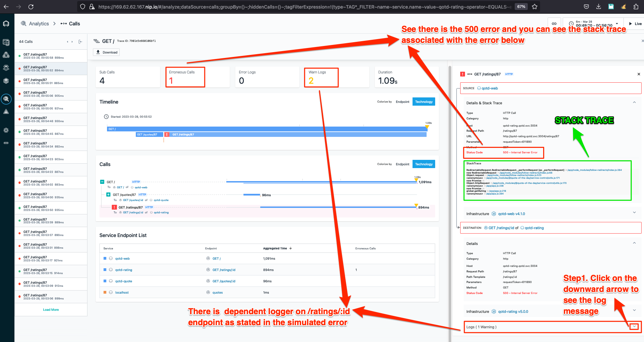
Task: Download the trace
Action: tap(106, 52)
